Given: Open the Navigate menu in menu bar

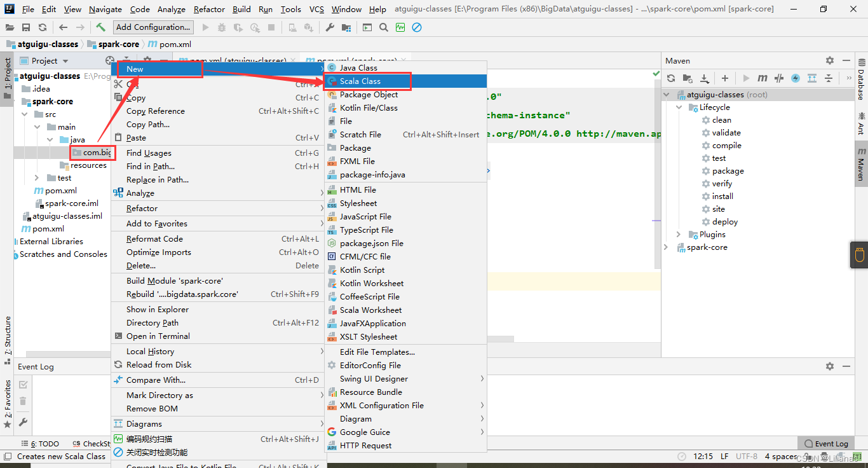Looking at the screenshot, I should [105, 9].
